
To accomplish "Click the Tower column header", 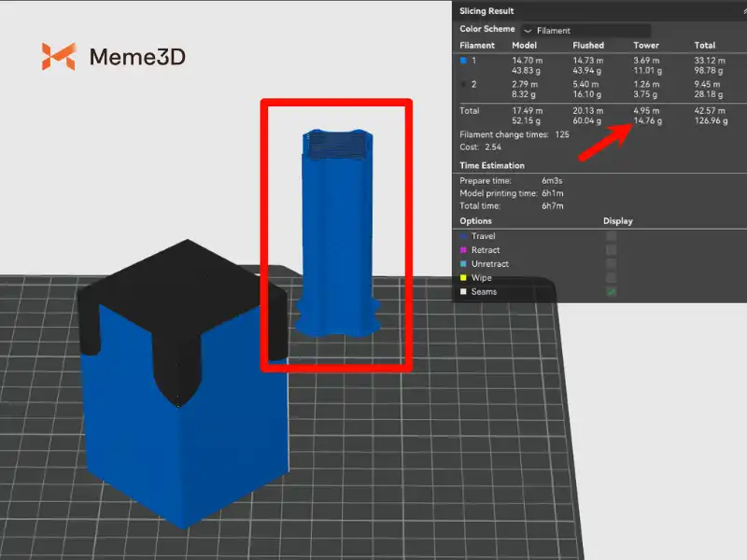I will pos(646,45).
